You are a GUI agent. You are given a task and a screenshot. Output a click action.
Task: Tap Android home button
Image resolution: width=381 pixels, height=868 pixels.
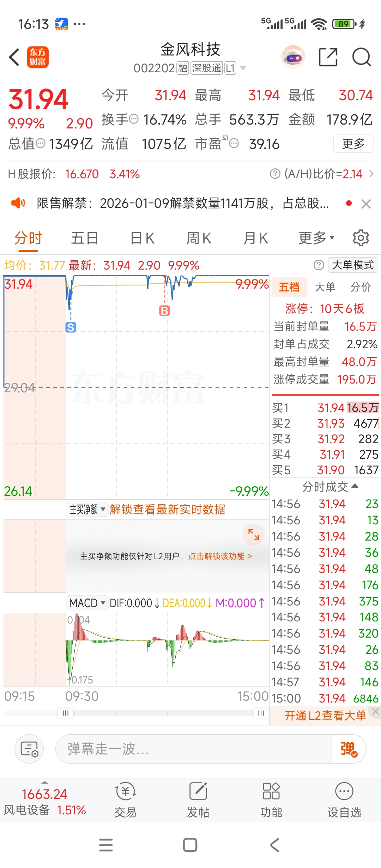(x=190, y=845)
